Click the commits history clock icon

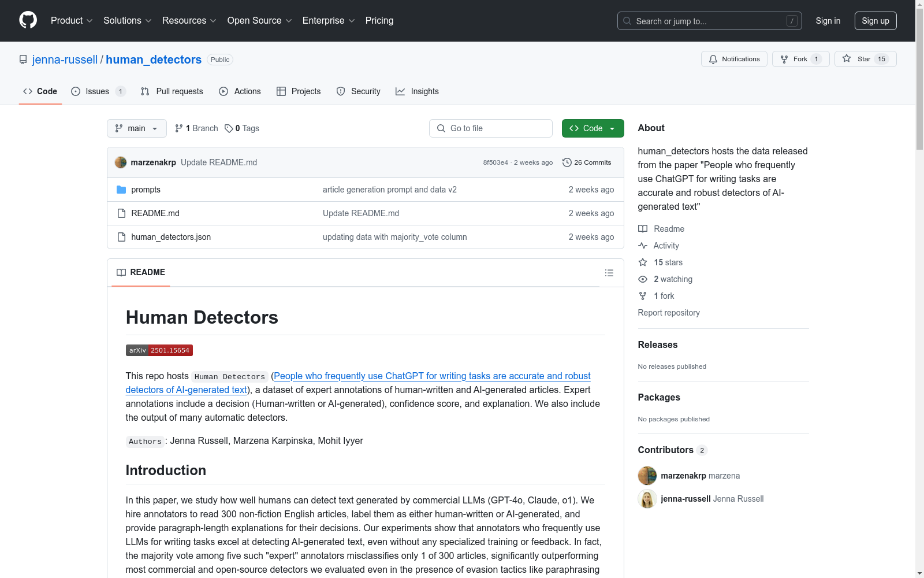point(567,162)
